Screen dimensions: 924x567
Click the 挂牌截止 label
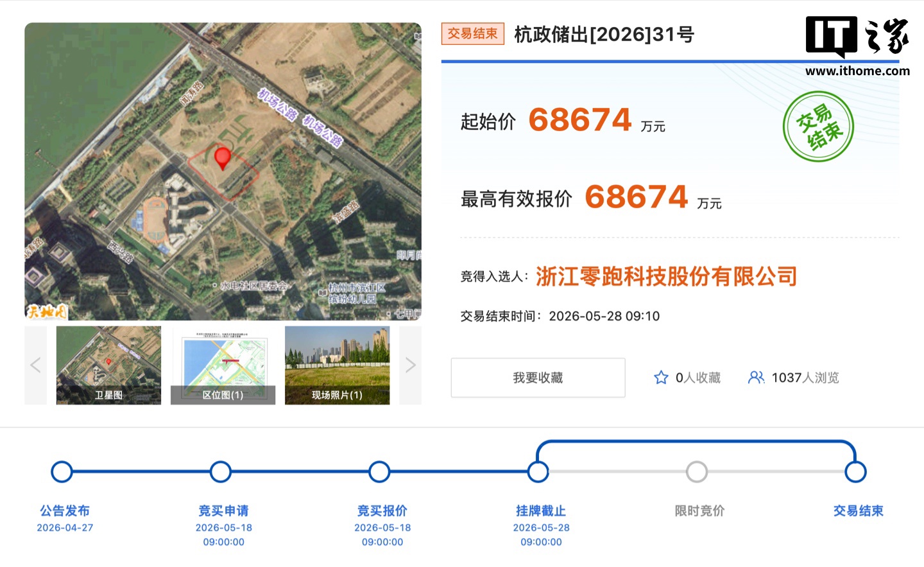541,511
